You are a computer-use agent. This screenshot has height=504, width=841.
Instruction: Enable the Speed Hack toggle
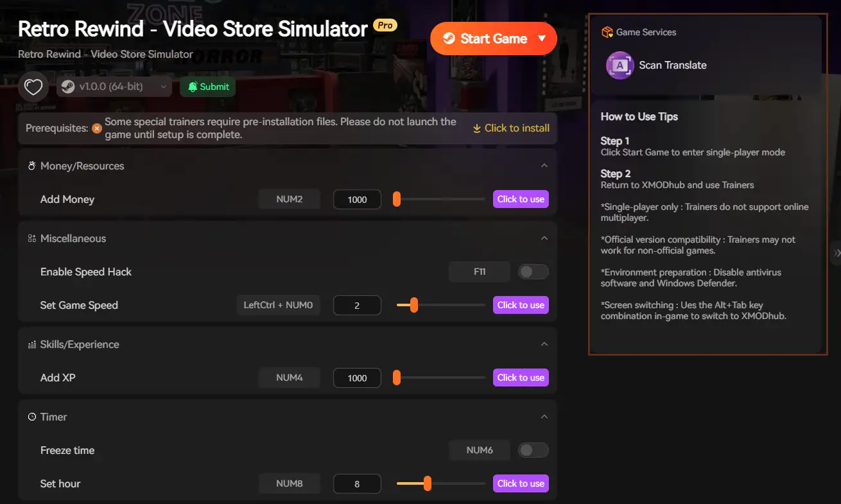pos(533,272)
